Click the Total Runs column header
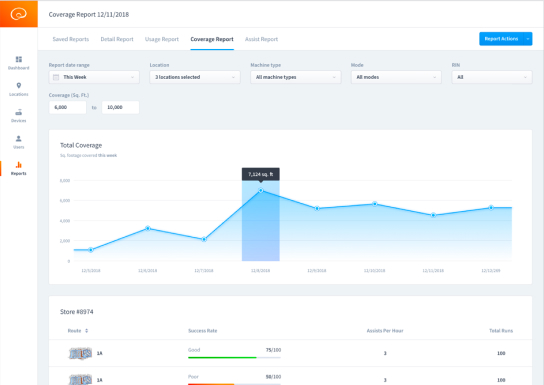The height and width of the screenshot is (385, 544). point(501,331)
